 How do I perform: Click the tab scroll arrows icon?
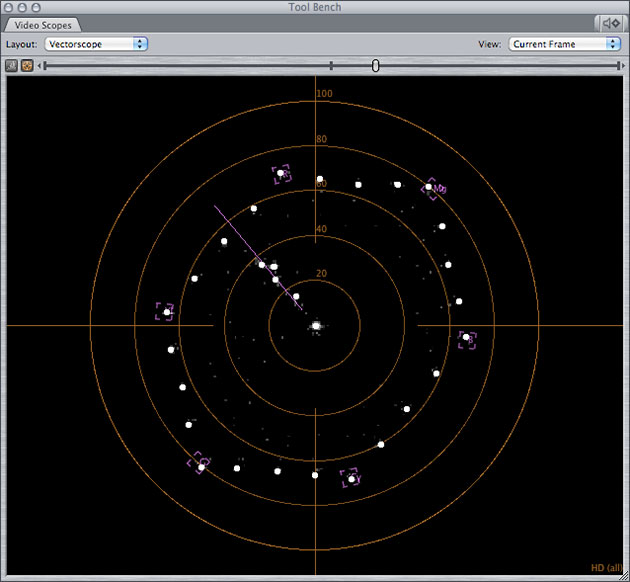point(609,24)
